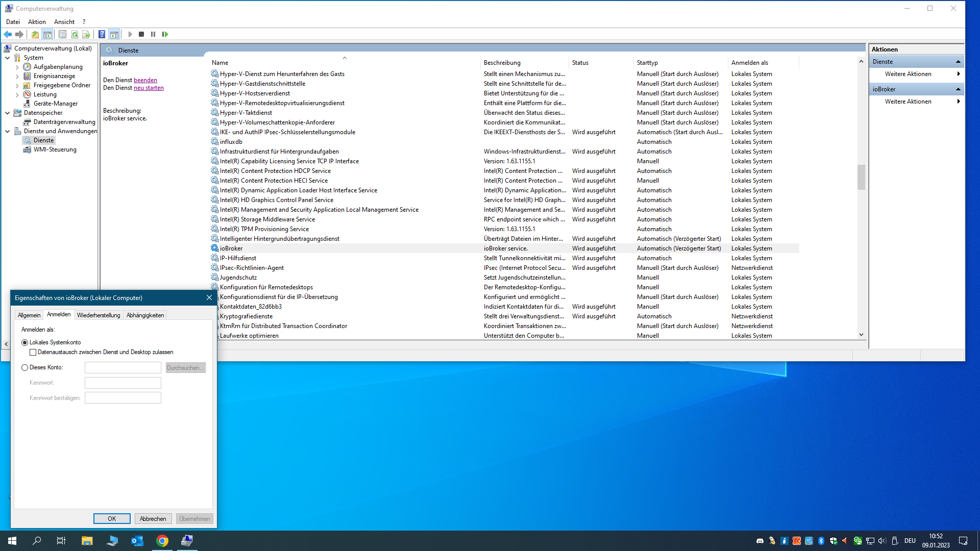Viewport: 980px width, 551px height.
Task: Click the gear icon of the influxdb service
Action: pyautogui.click(x=215, y=142)
